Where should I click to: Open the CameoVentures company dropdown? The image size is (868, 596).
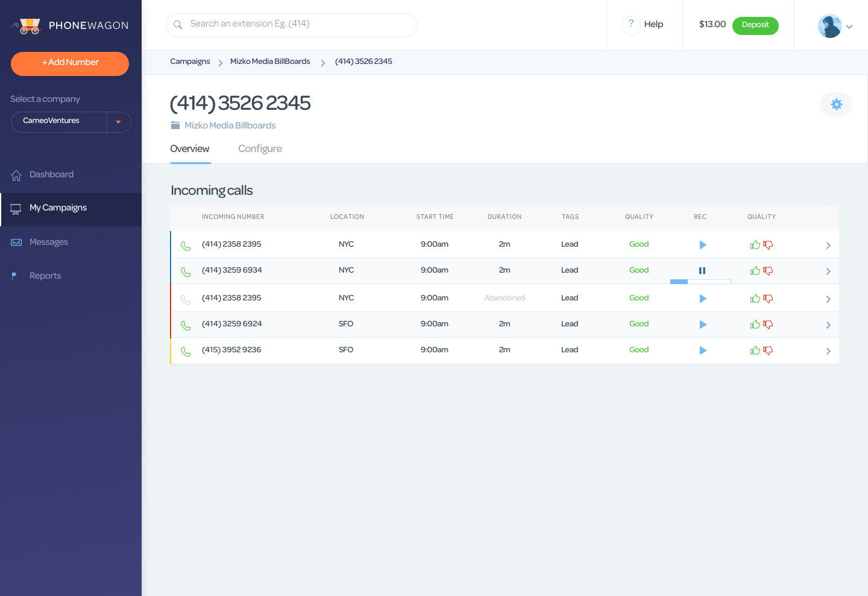click(x=118, y=122)
